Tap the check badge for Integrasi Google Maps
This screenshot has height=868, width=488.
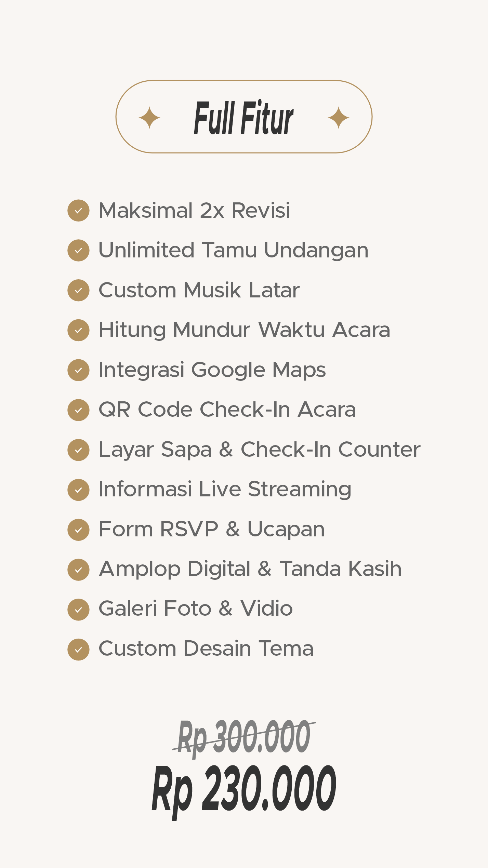[x=78, y=370]
